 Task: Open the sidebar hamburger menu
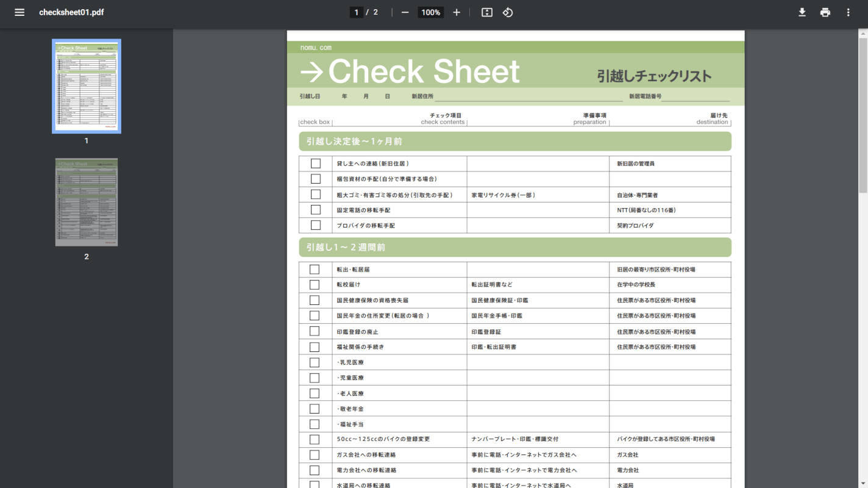pyautogui.click(x=20, y=12)
